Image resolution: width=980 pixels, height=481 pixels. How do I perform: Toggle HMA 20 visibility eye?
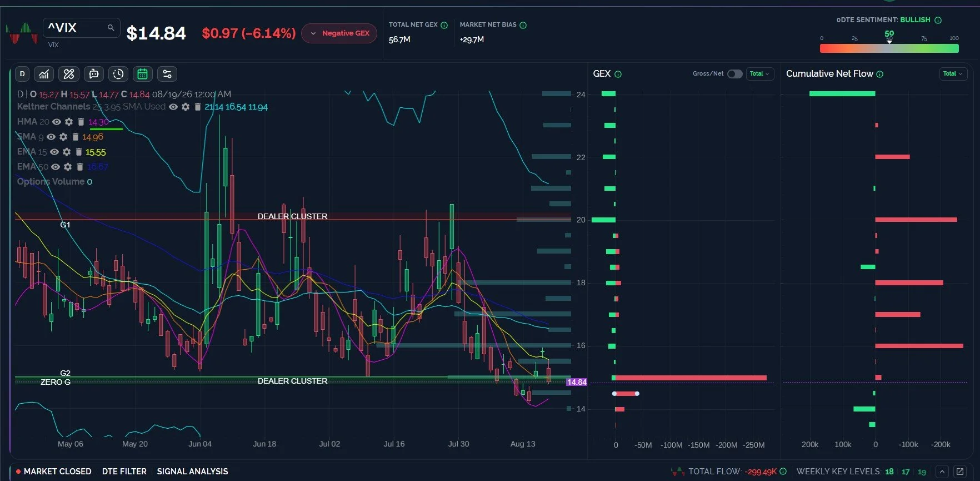coord(57,122)
